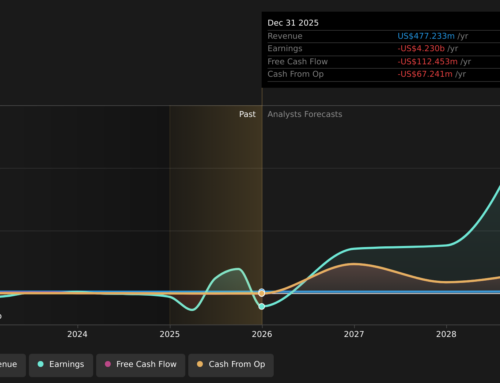Screen dimensions: 500x383
Task: Click the 2024 x-axis label
Action: click(x=77, y=334)
